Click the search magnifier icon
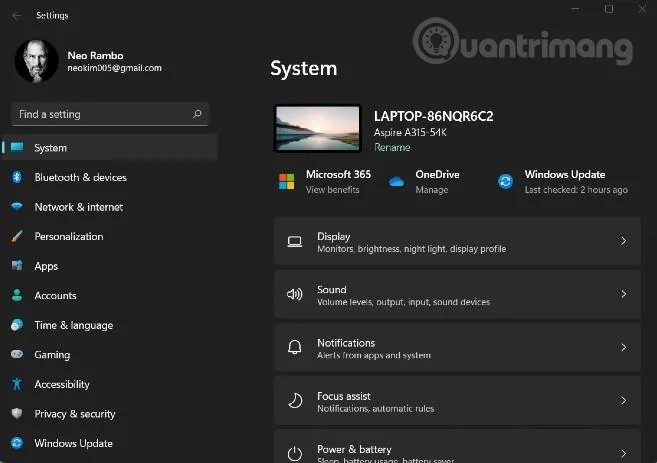This screenshot has width=657, height=463. [197, 114]
